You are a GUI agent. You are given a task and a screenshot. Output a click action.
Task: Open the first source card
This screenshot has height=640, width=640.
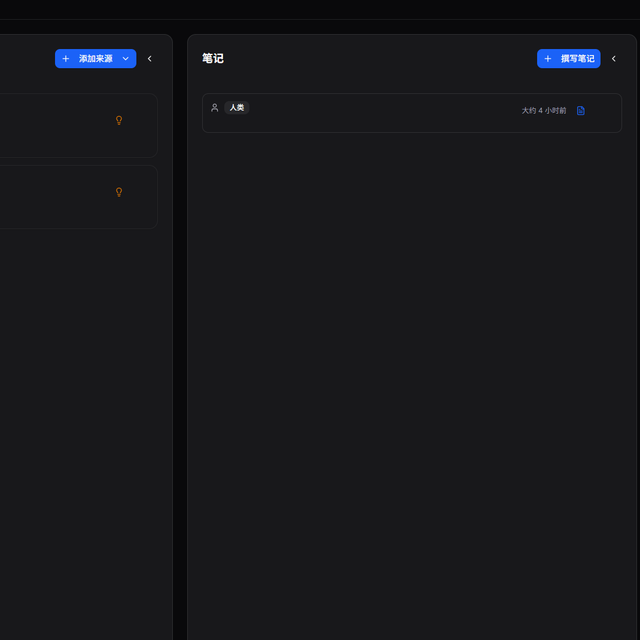tap(78, 125)
